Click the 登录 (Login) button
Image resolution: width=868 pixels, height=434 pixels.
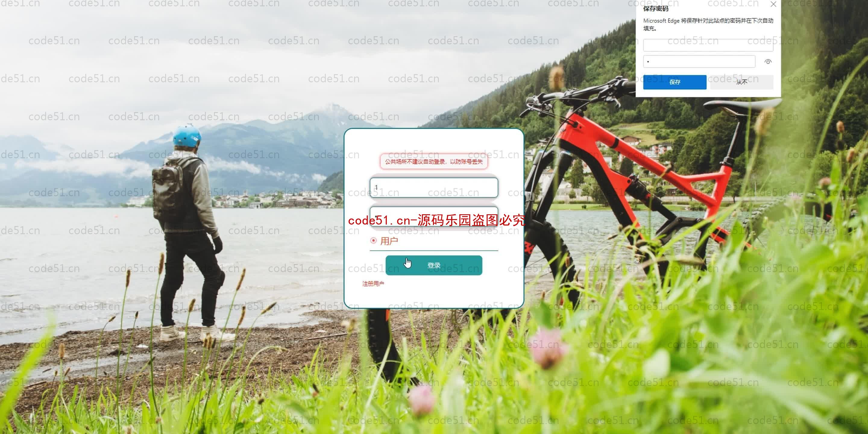(433, 265)
